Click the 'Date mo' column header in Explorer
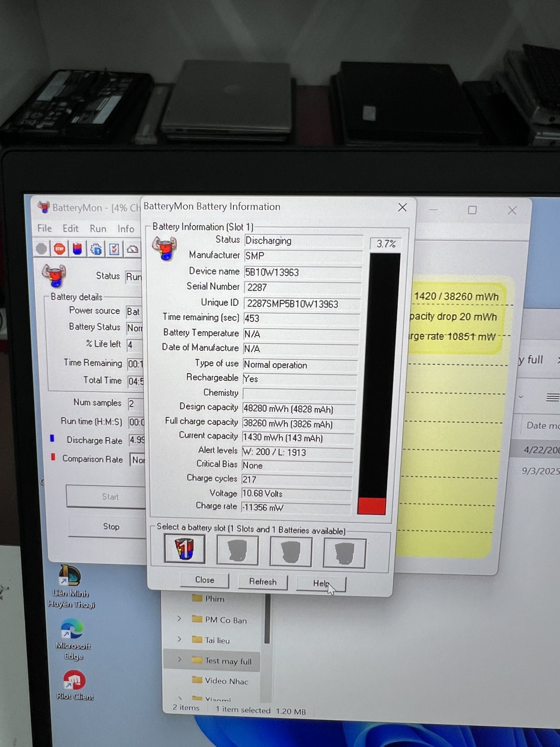 pos(542,425)
